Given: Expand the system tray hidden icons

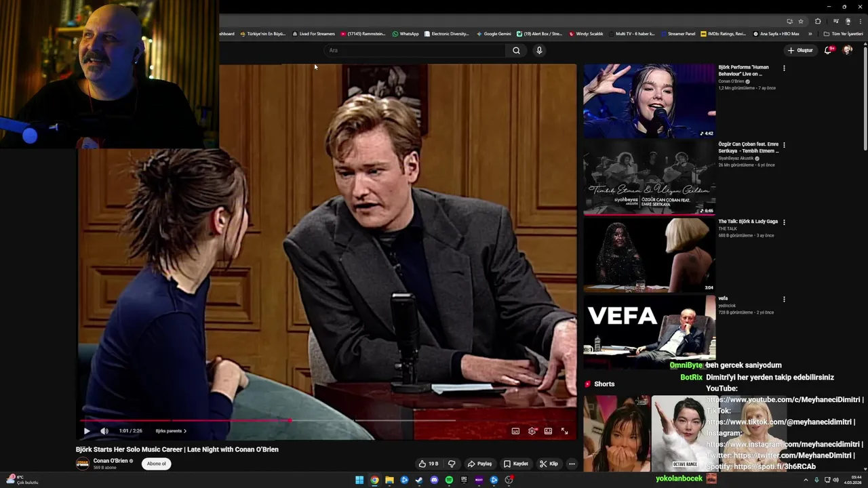Looking at the screenshot, I should tap(807, 480).
